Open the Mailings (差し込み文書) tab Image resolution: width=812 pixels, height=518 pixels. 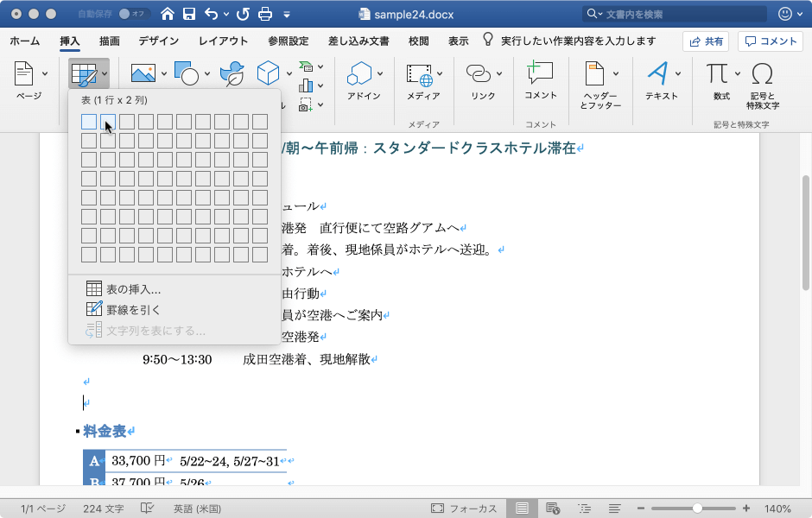coord(358,41)
